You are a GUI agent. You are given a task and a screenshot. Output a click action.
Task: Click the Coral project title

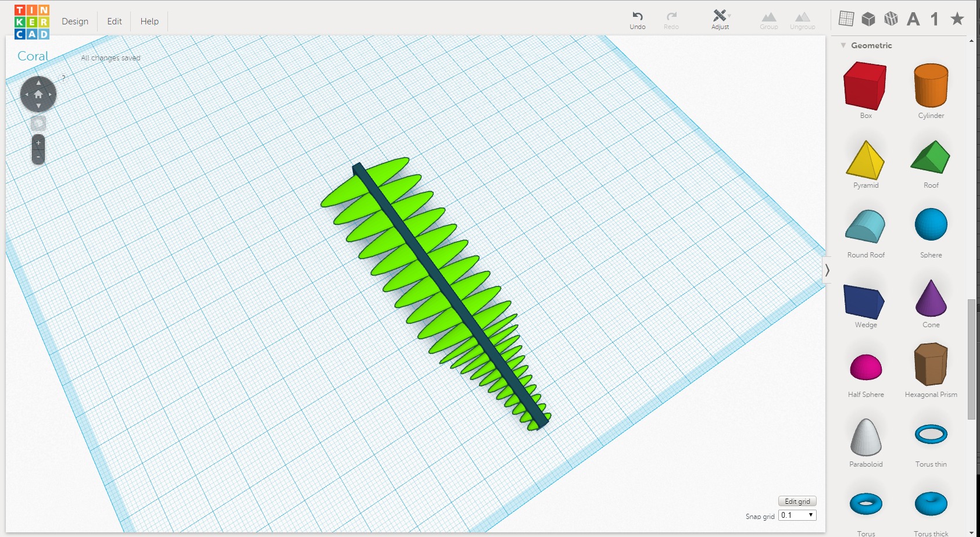33,56
